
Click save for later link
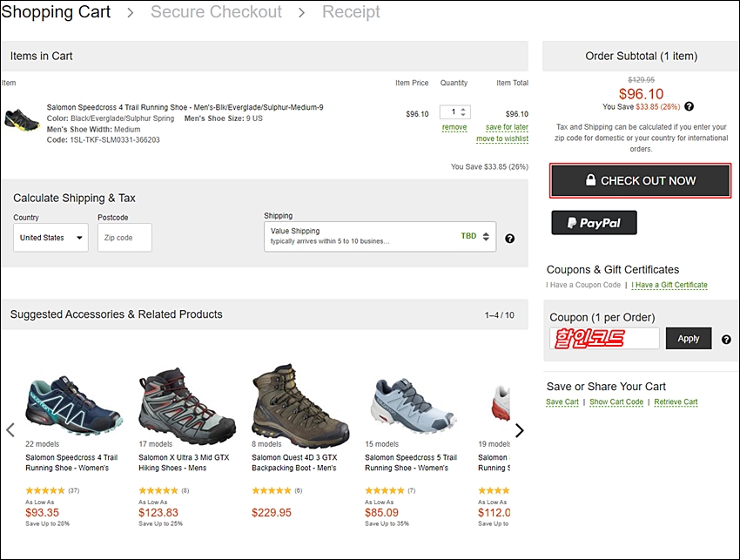point(507,127)
